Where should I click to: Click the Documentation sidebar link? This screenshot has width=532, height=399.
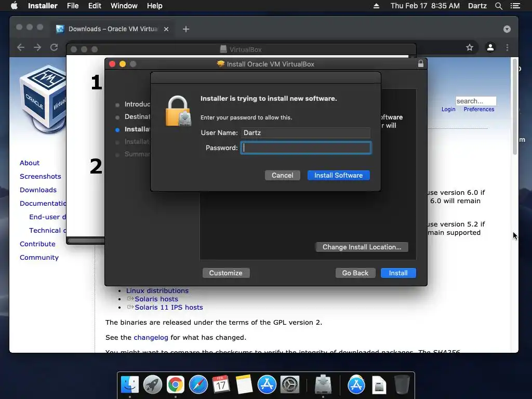coord(43,204)
